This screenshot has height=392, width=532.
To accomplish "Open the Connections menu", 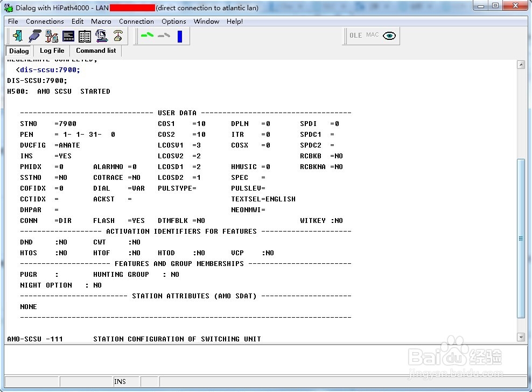I will coord(45,22).
